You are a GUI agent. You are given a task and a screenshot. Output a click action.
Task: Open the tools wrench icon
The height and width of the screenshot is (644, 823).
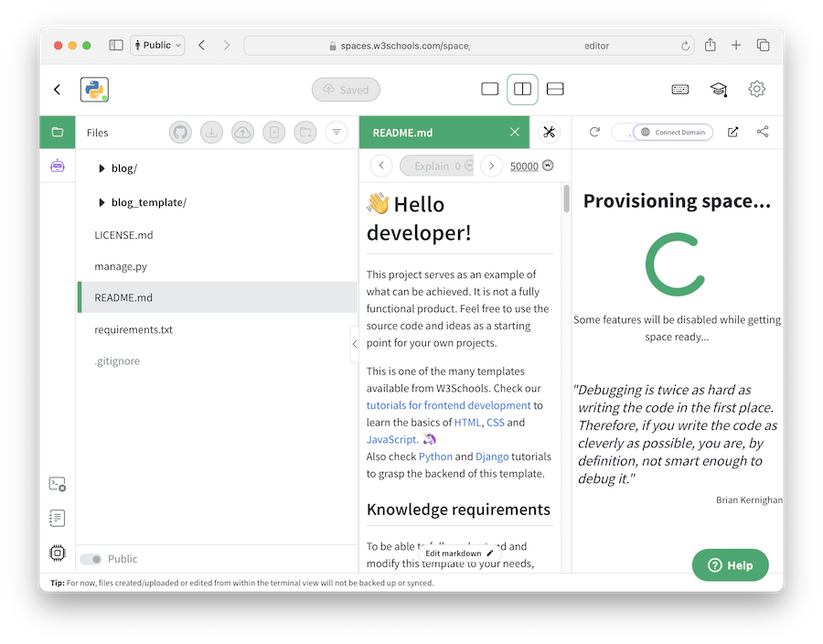549,133
